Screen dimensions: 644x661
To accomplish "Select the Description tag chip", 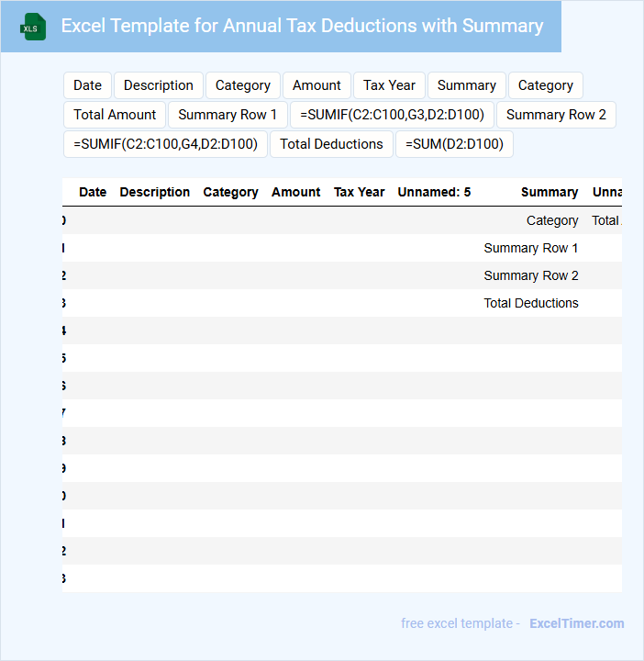I will (159, 85).
